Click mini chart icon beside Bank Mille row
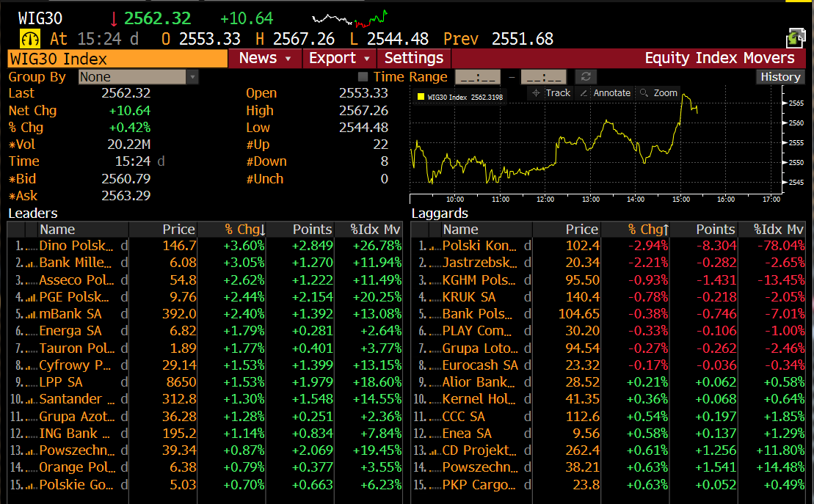814x504 pixels. click(x=31, y=263)
